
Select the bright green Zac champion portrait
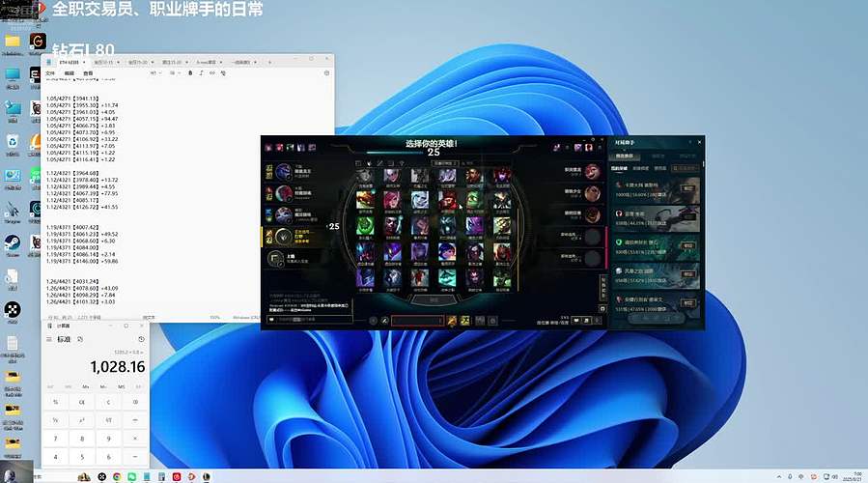(x=365, y=225)
